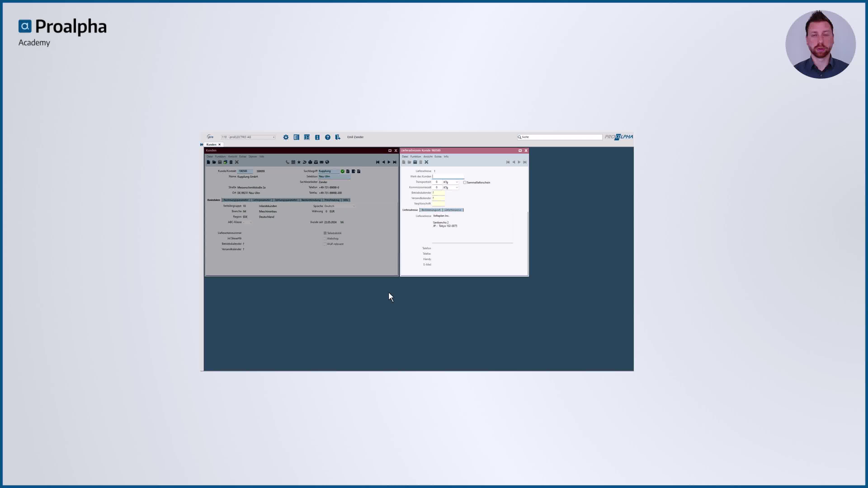Switch to the Zahlungsparameter tab
Image resolution: width=868 pixels, height=488 pixels.
pyautogui.click(x=286, y=200)
